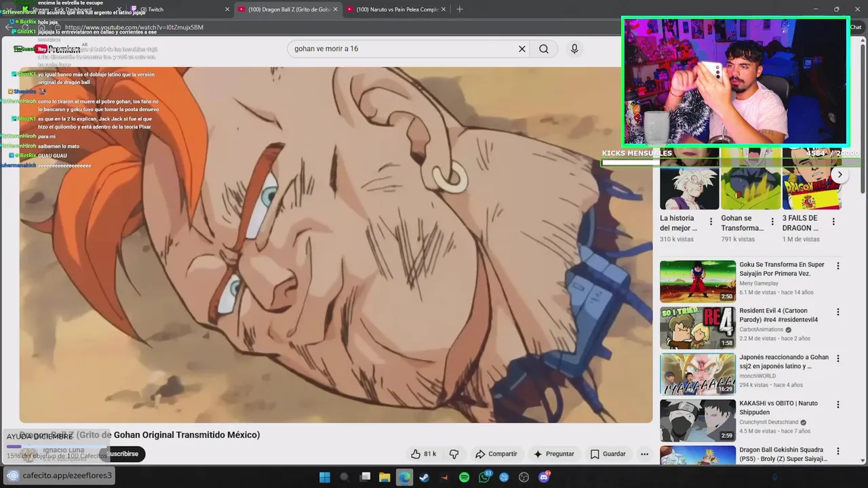Click the YouTube Premium logo
Viewport: 868px width, 488px height.
point(58,49)
